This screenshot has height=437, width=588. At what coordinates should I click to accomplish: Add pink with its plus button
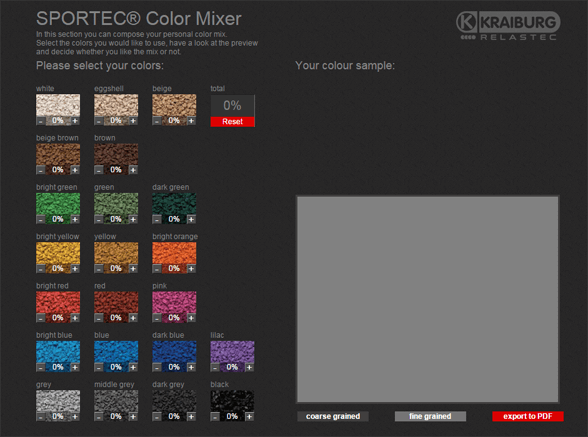coord(191,318)
